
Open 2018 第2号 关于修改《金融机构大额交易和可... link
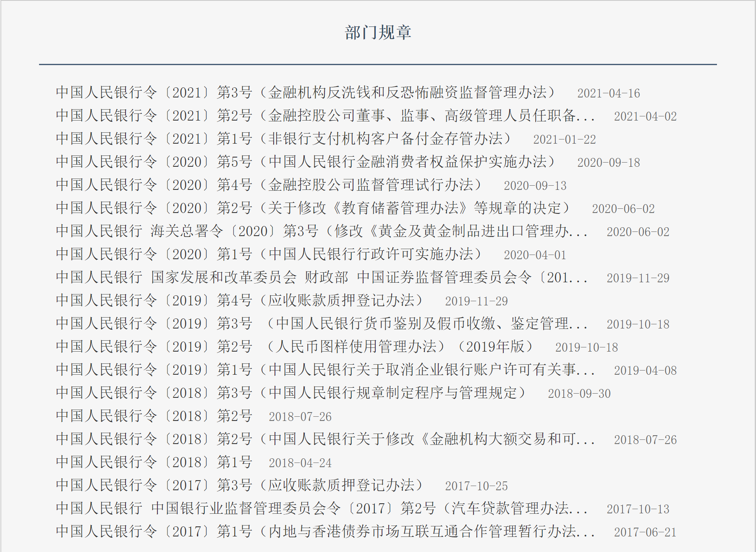[x=325, y=439]
